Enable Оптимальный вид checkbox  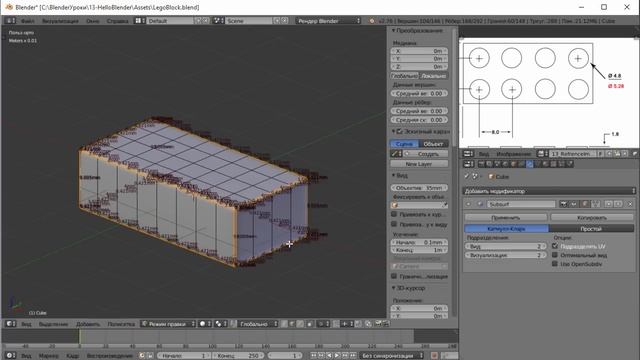(555, 255)
